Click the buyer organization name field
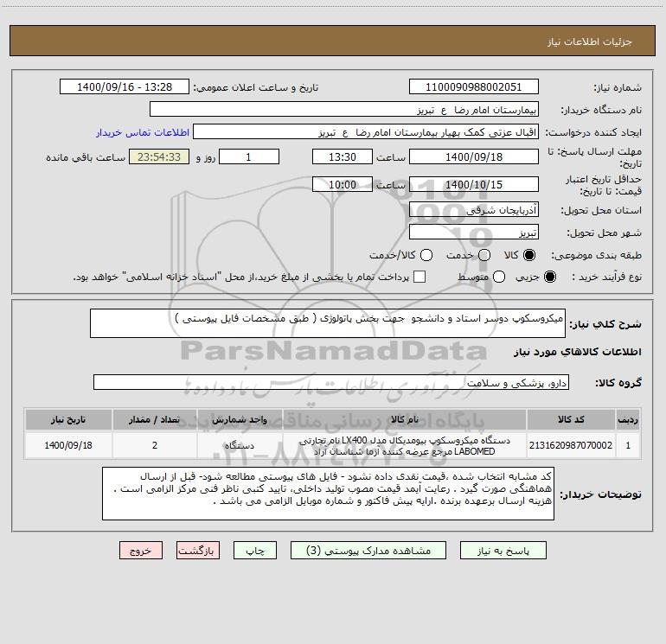The height and width of the screenshot is (644, 666). pyautogui.click(x=344, y=110)
